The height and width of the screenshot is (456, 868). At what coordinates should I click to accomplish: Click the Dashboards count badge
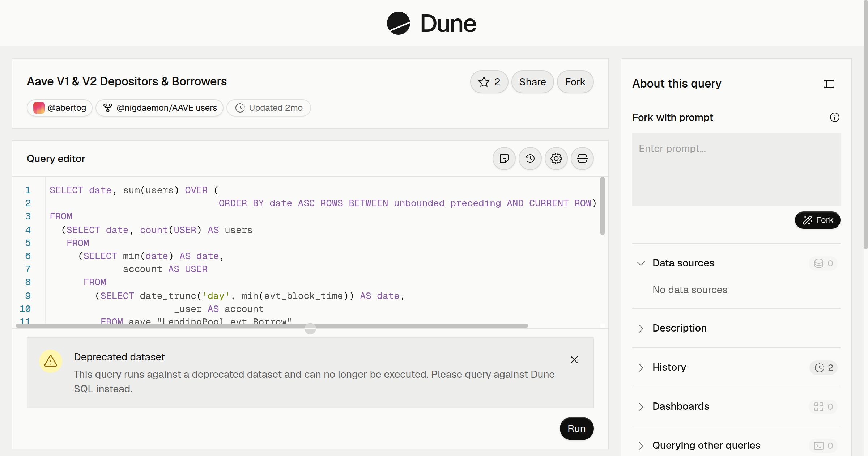(x=823, y=406)
